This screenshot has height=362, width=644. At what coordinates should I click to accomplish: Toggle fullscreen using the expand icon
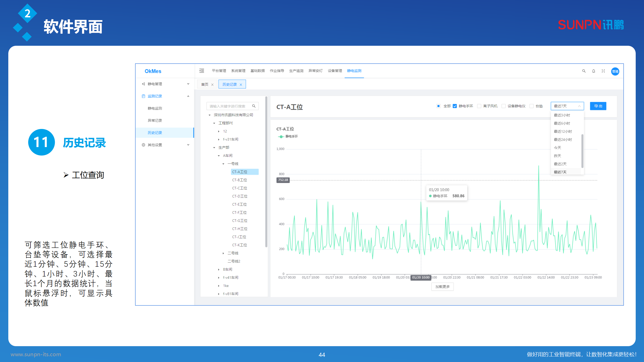click(x=603, y=71)
